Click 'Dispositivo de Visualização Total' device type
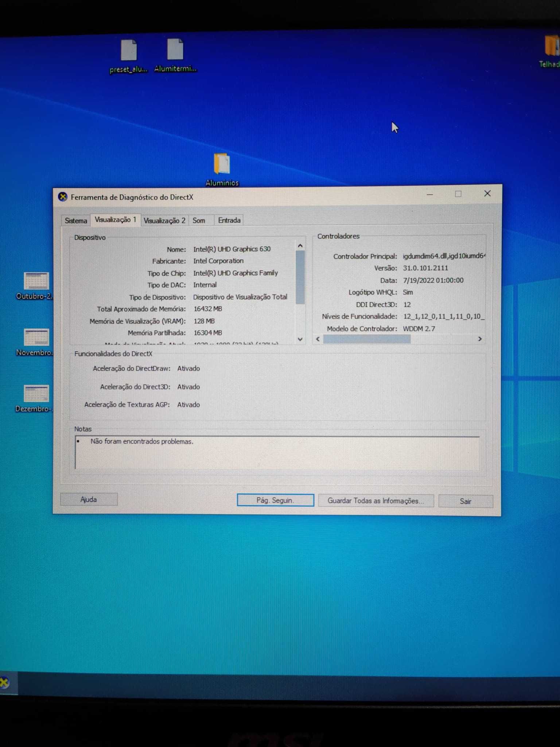The width and height of the screenshot is (560, 747). [240, 297]
